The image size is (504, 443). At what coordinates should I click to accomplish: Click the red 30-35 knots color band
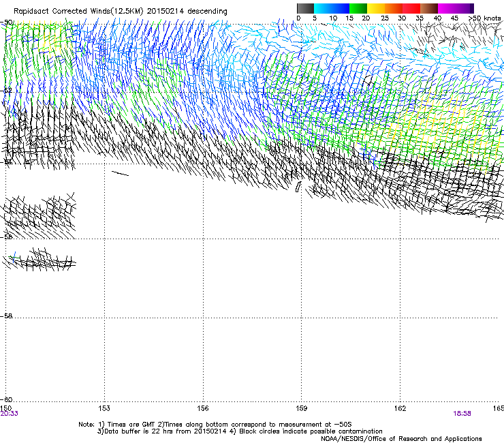[x=411, y=8]
